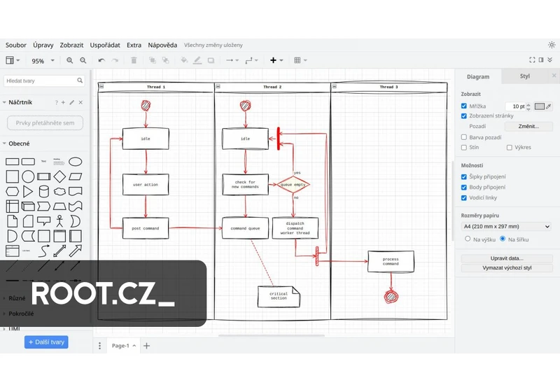Enable the Výkres checkbox
Viewport: 560px width, 392px height.
click(x=510, y=147)
